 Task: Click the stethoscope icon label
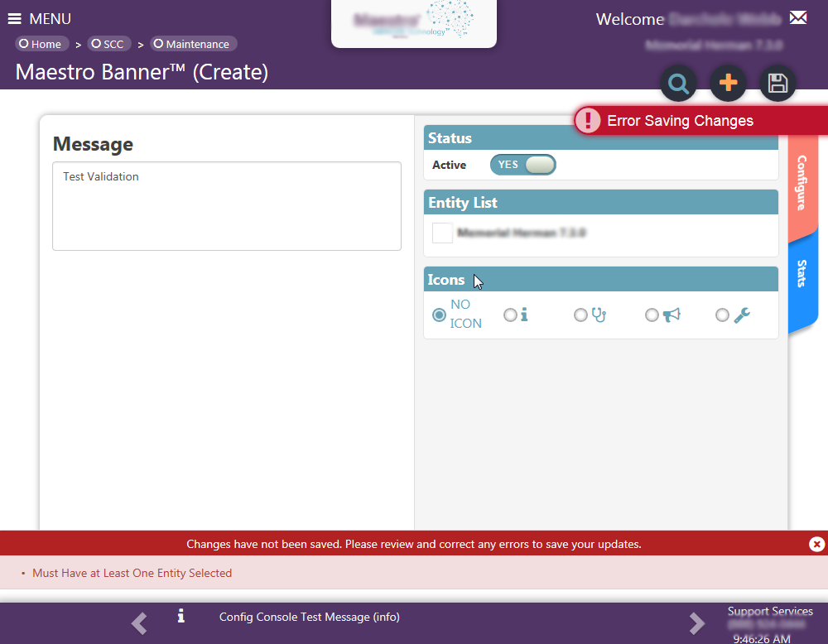click(x=599, y=315)
